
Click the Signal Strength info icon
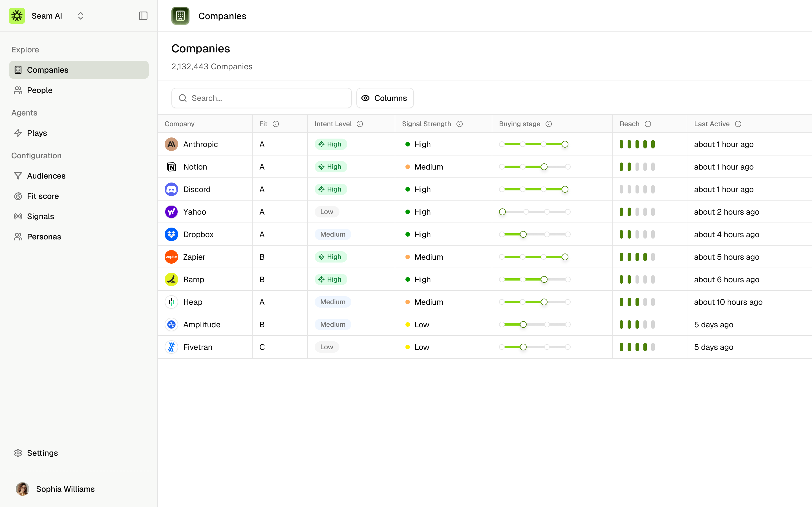click(x=459, y=124)
